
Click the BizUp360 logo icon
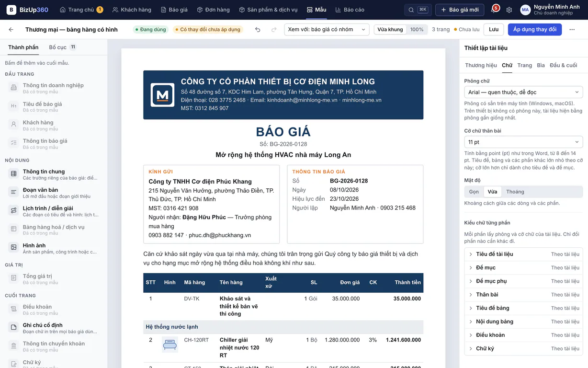point(11,10)
